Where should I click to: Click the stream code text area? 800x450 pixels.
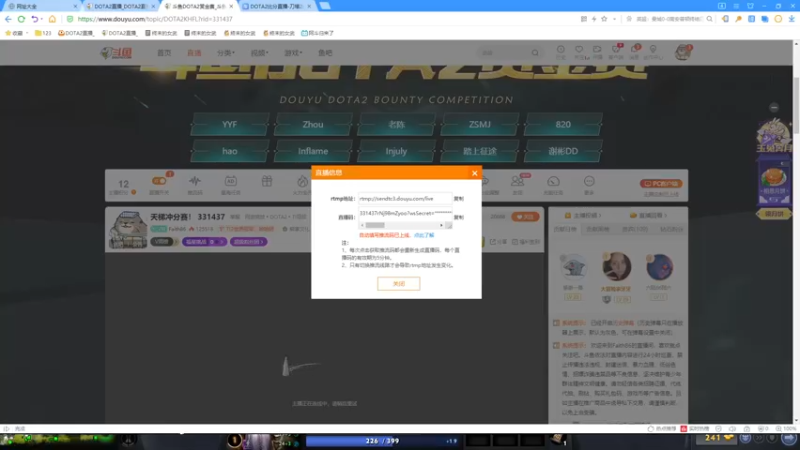(x=405, y=214)
